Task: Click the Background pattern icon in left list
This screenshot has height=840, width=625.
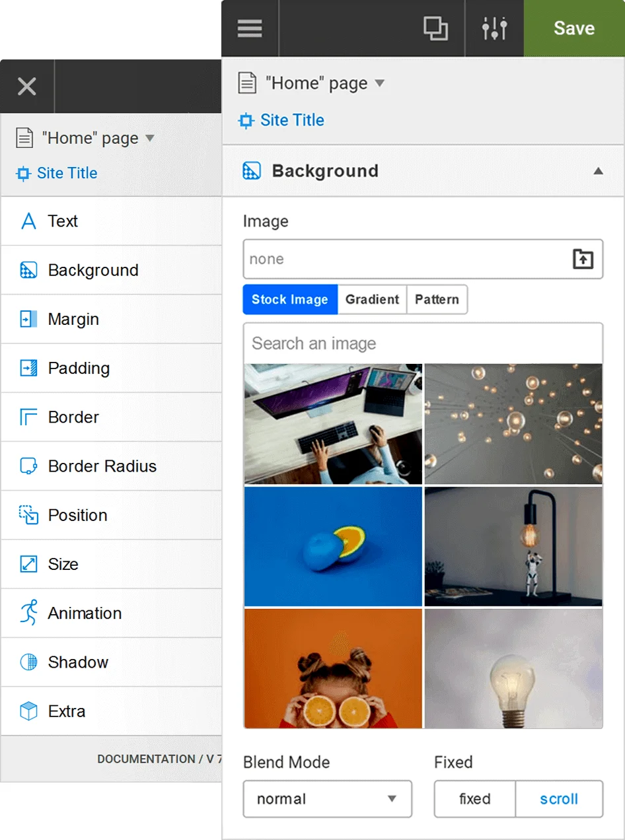Action: (x=28, y=270)
